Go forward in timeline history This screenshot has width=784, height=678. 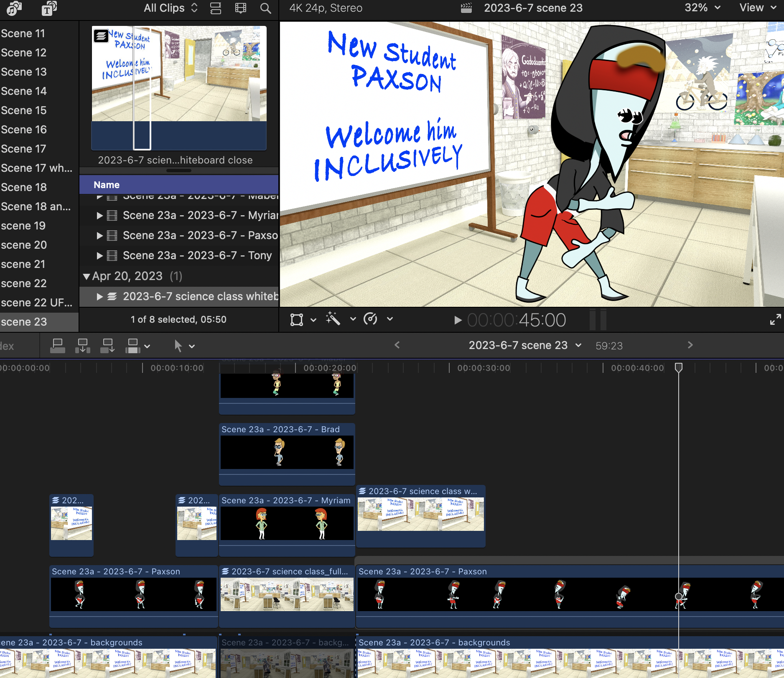[690, 345]
